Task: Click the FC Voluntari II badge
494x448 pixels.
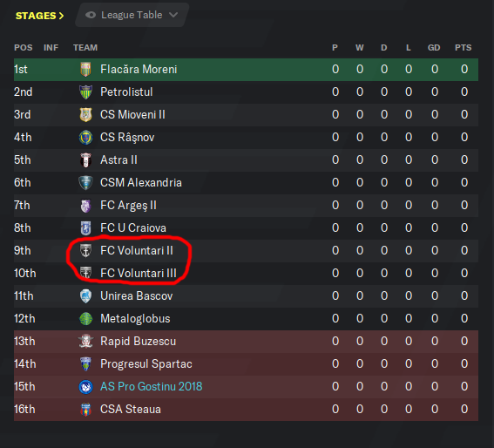Action: click(x=85, y=251)
